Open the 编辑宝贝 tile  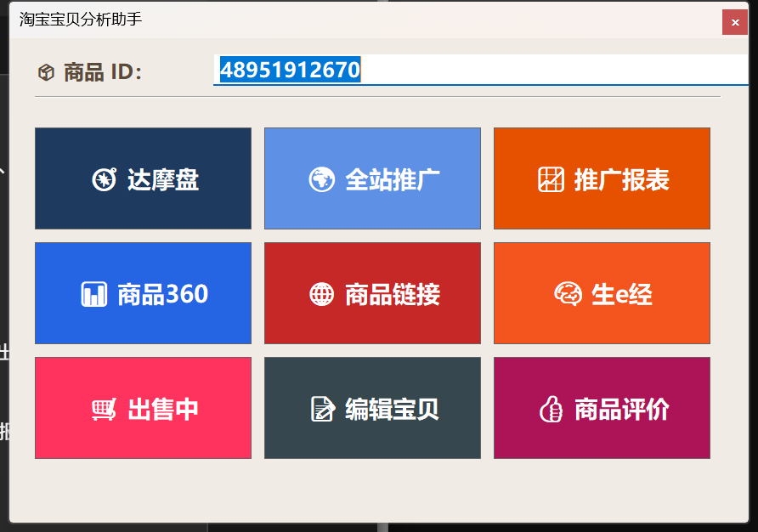click(x=372, y=408)
